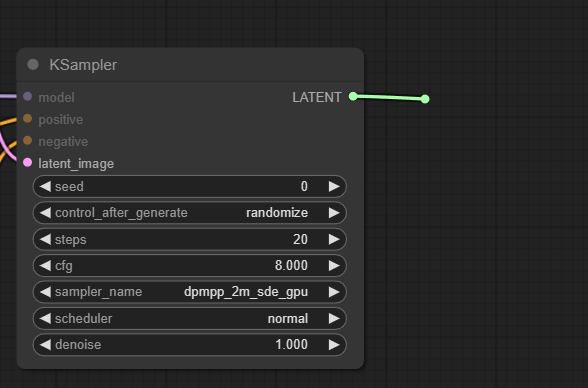Decrease steps with the left arrow
588x388 pixels.
45,239
